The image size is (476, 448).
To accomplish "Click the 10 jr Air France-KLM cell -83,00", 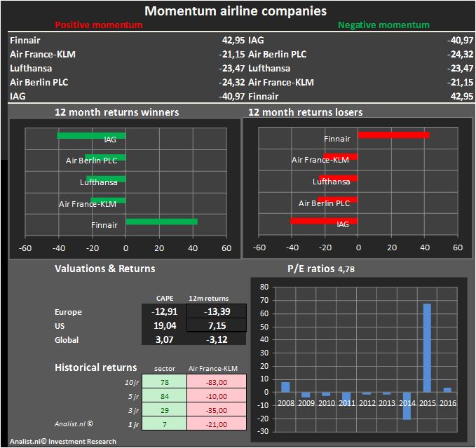I will point(217,382).
